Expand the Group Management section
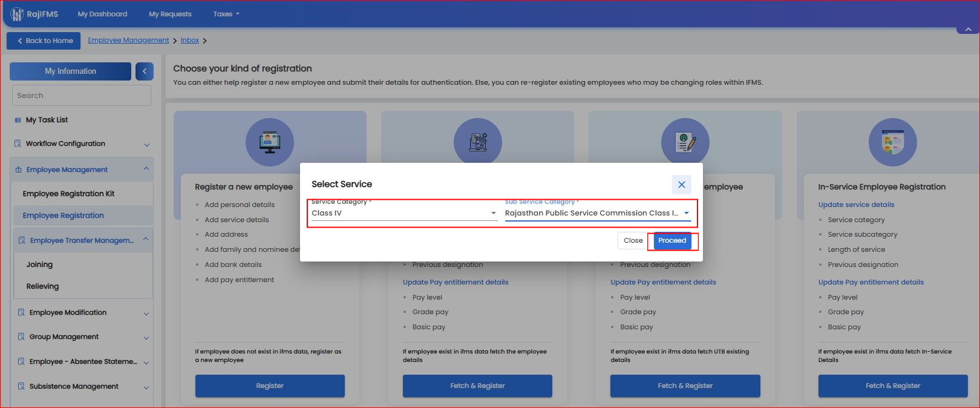The image size is (980, 408). pos(146,338)
